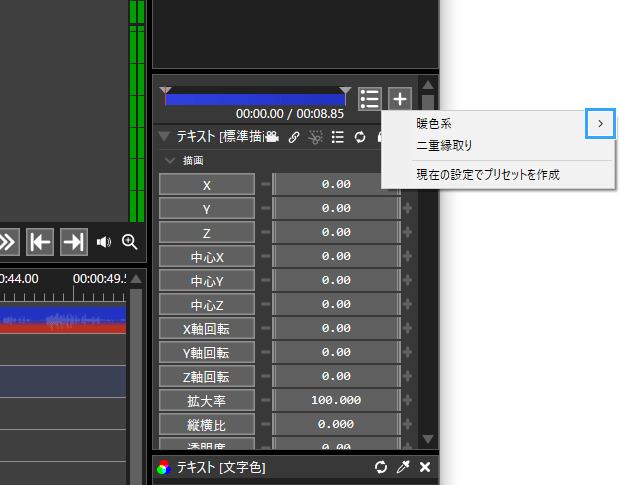Click the 中心Y parameter button
The image size is (620, 485).
[207, 280]
